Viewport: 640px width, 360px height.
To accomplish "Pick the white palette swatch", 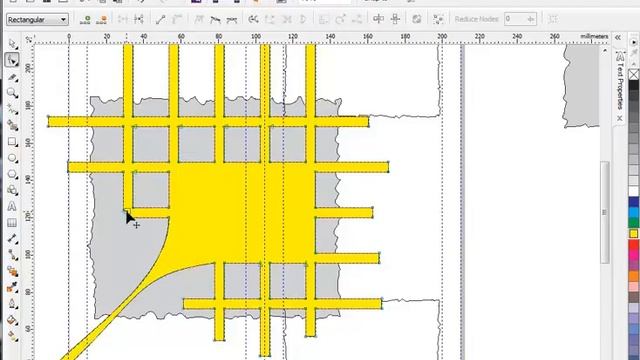I will (x=634, y=191).
